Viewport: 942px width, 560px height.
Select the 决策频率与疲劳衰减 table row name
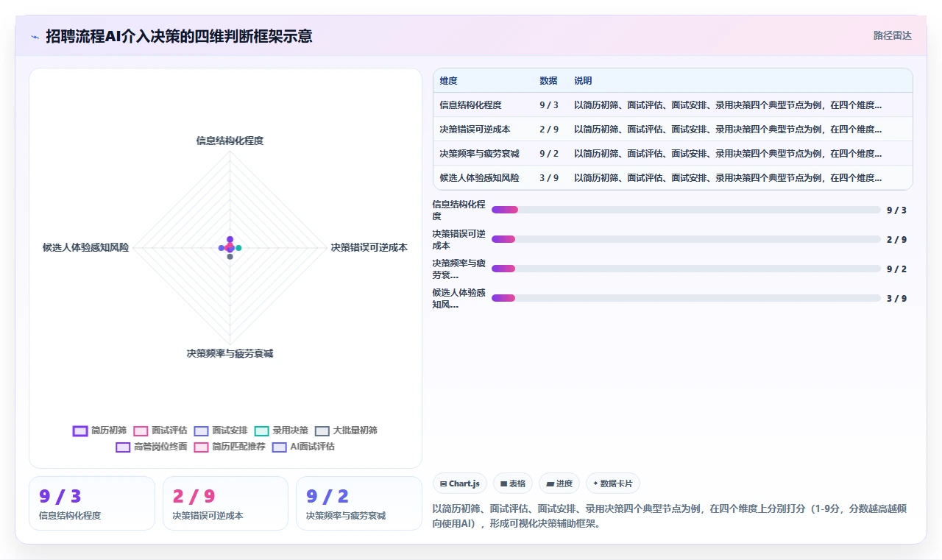coord(479,154)
